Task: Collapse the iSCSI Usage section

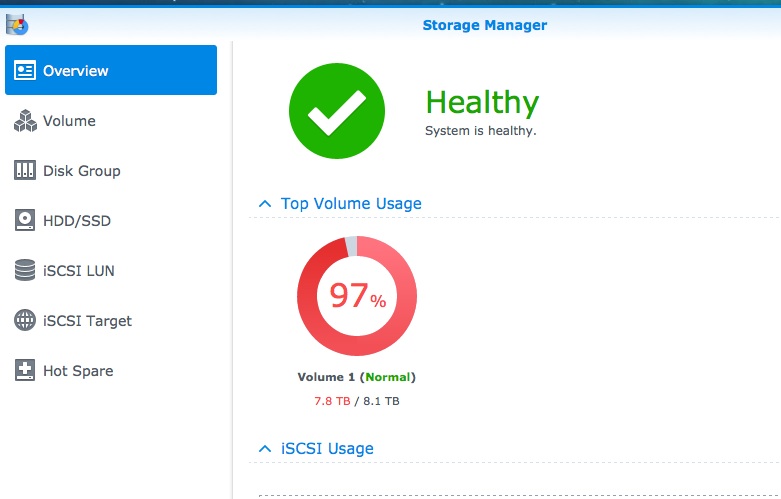Action: 265,449
